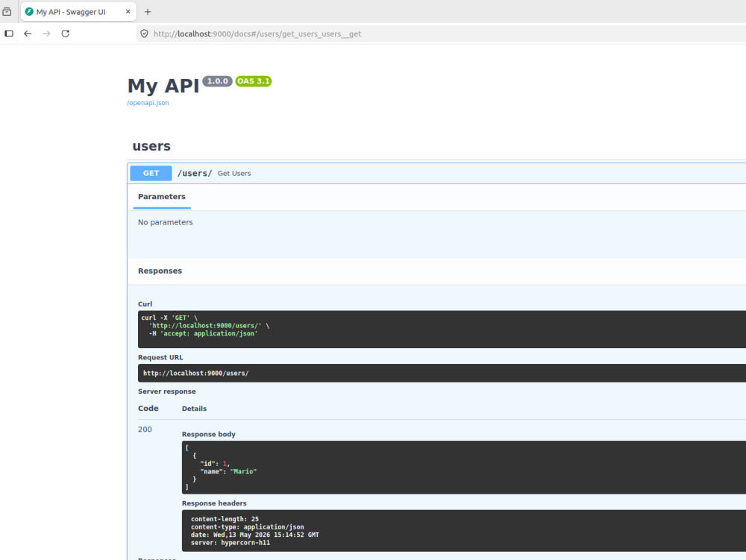
Task: Collapse the users section heading
Action: pos(151,146)
